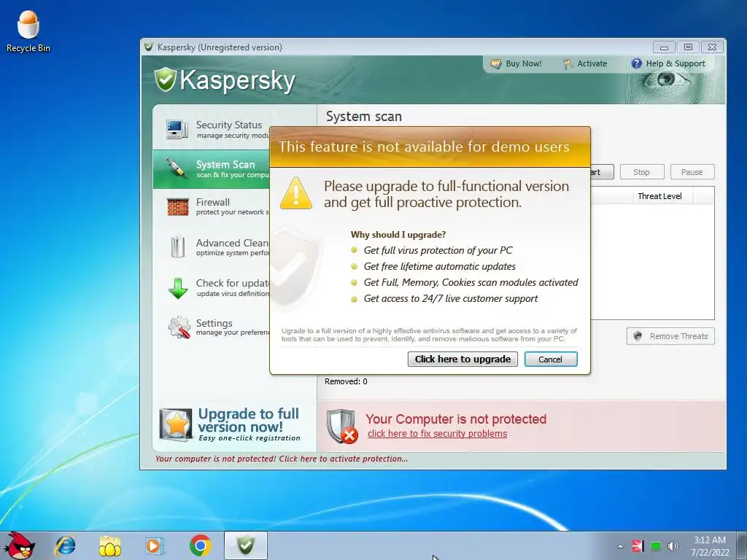This screenshot has width=747, height=560.
Task: Open the media player taskbar icon
Action: click(154, 545)
